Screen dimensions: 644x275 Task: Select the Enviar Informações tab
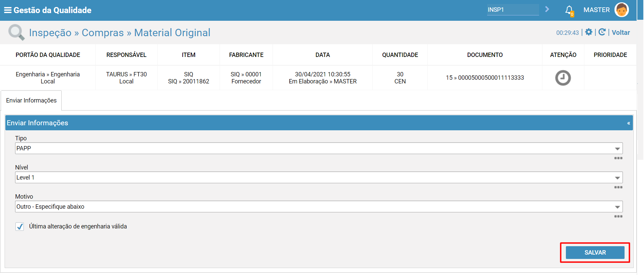coord(31,100)
